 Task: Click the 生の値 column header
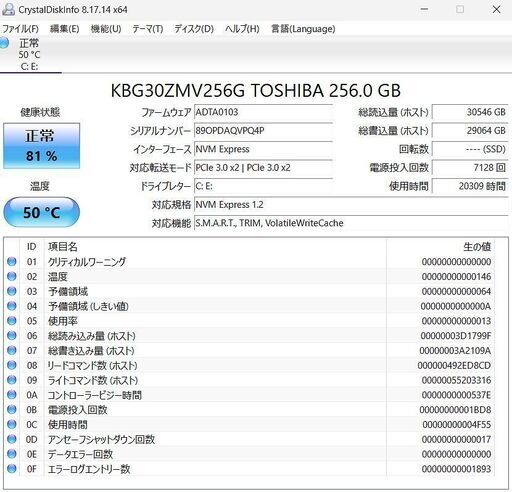point(477,247)
